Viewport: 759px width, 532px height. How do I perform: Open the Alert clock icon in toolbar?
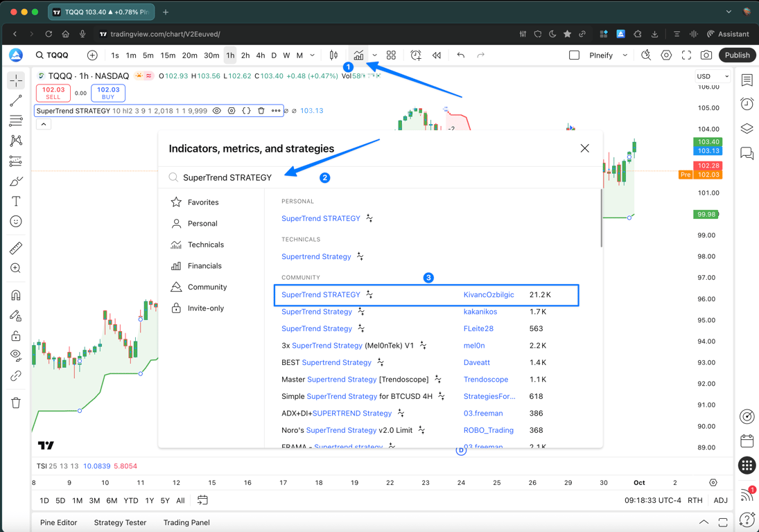416,55
